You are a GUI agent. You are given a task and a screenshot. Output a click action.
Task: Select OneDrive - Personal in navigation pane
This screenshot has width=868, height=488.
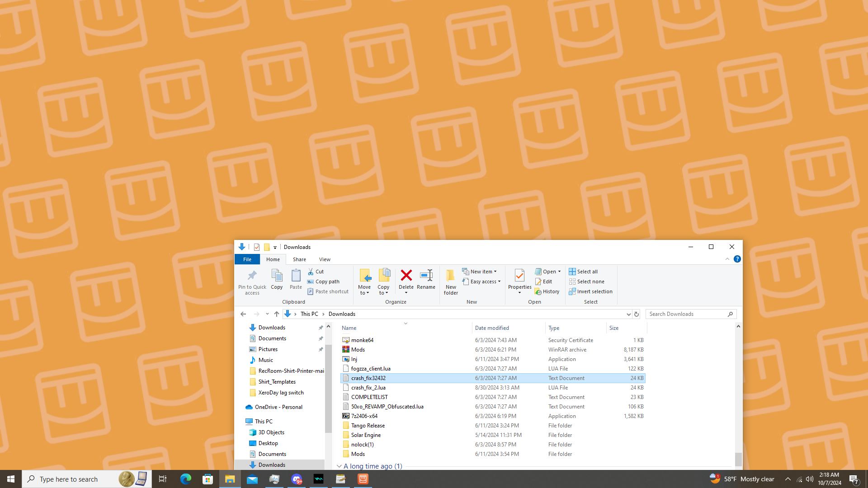[278, 407]
